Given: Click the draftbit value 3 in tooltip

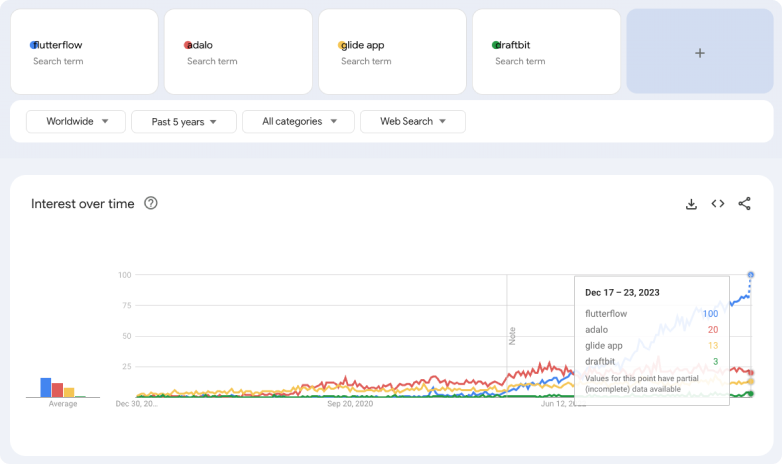Looking at the screenshot, I should pos(716,362).
